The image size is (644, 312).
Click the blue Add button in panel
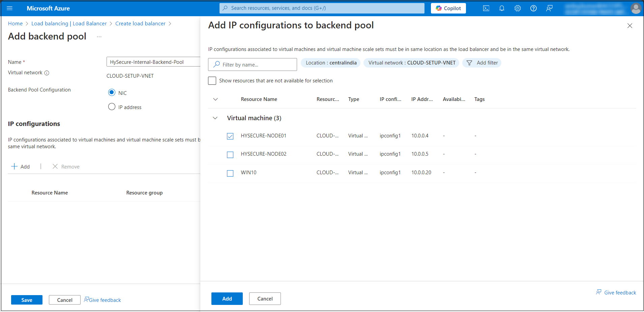click(x=227, y=299)
